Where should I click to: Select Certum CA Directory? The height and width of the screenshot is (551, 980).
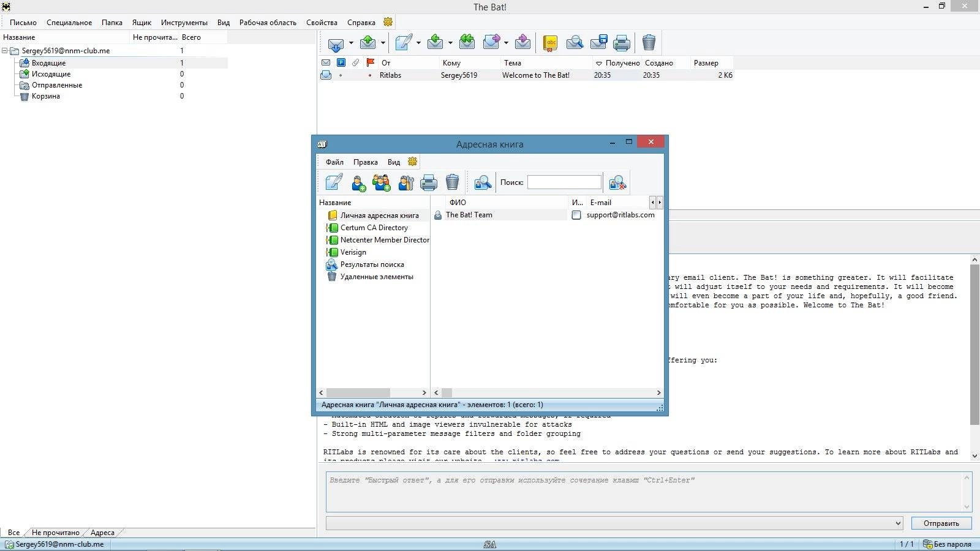374,228
